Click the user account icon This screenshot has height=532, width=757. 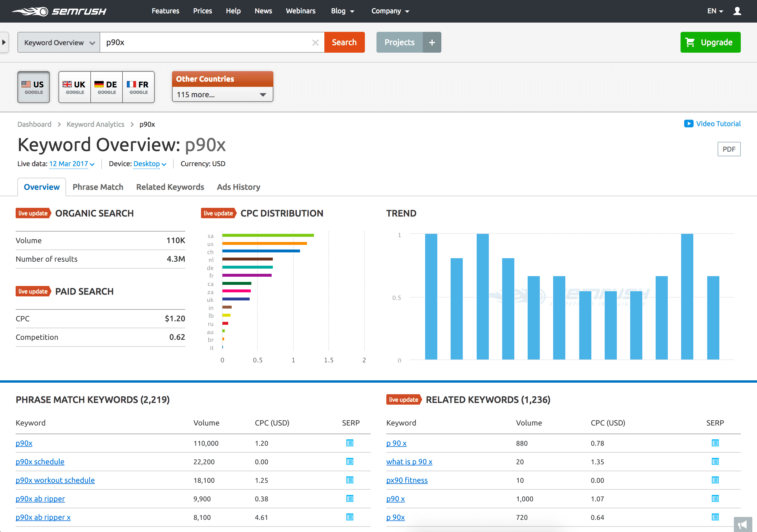point(737,11)
